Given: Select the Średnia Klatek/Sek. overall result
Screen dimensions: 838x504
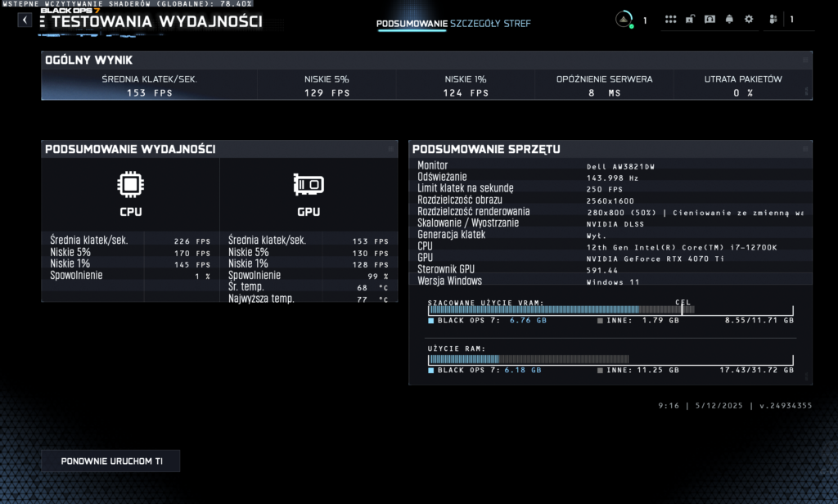Looking at the screenshot, I should pos(149,85).
